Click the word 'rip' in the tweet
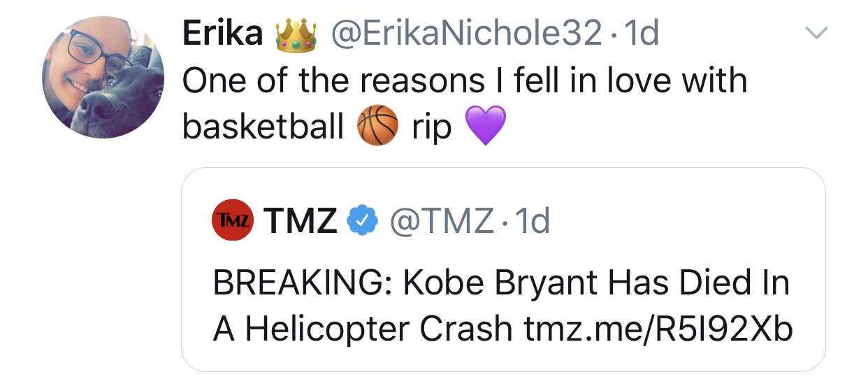 [432, 128]
